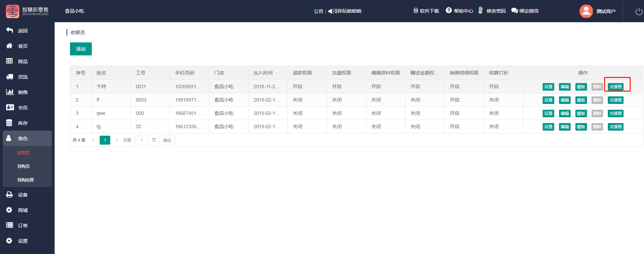Viewport: 644px width, 254px height.
Task: Click the 货流 truck icon
Action: click(x=10, y=77)
